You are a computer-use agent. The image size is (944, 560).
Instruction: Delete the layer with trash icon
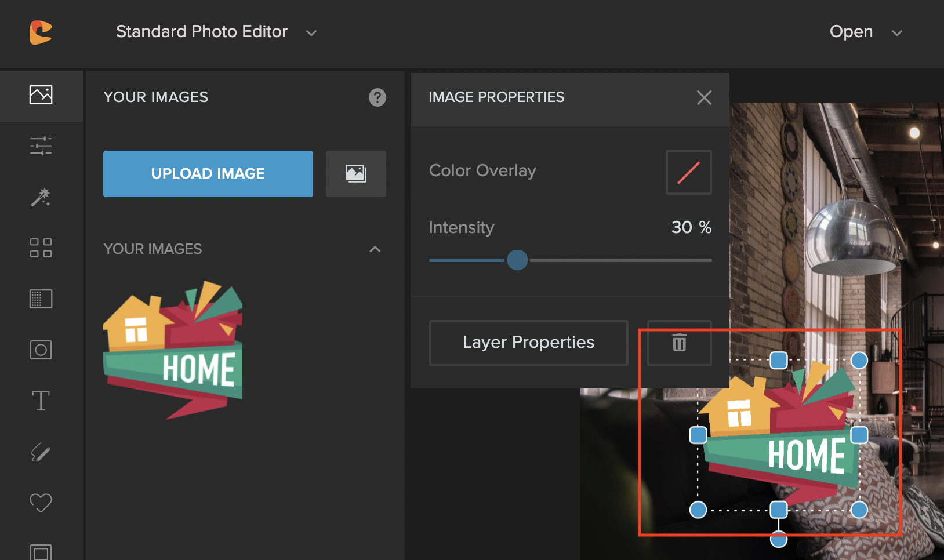(679, 343)
